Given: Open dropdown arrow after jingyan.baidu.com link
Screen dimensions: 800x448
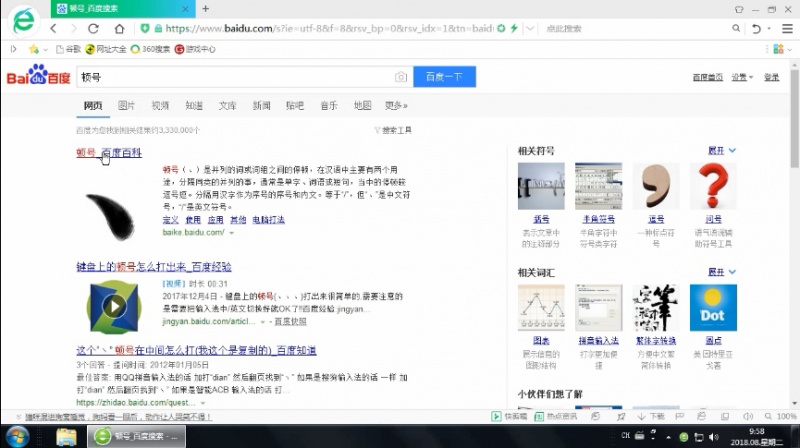Looking at the screenshot, I should [263, 322].
